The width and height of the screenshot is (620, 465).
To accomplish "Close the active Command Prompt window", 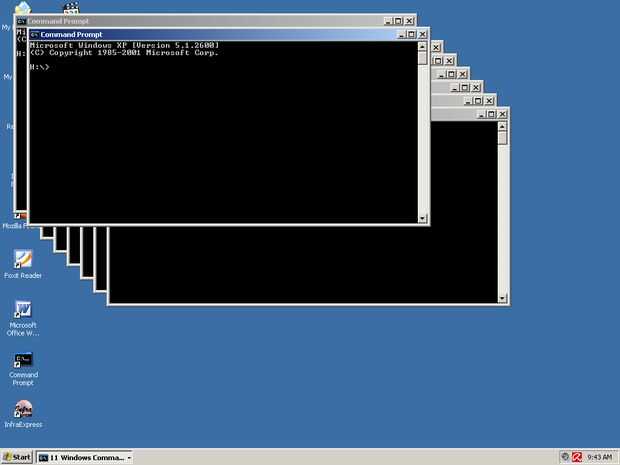I will click(x=422, y=35).
